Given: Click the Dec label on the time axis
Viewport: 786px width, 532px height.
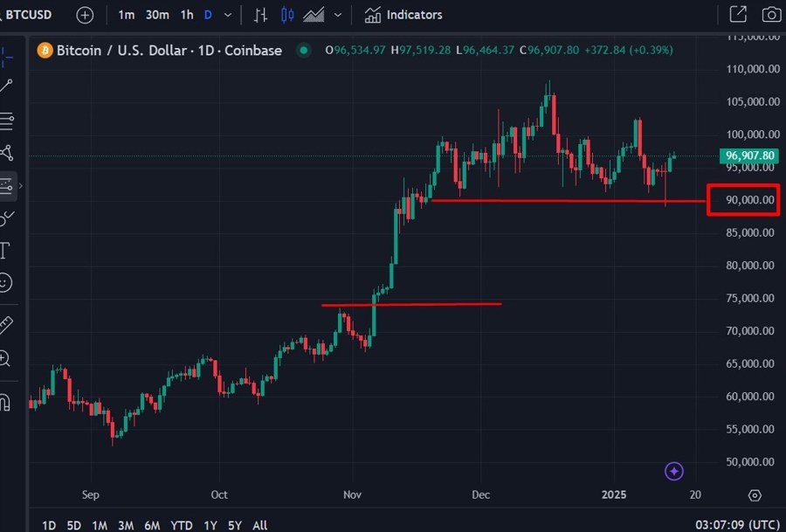Looking at the screenshot, I should 480,495.
